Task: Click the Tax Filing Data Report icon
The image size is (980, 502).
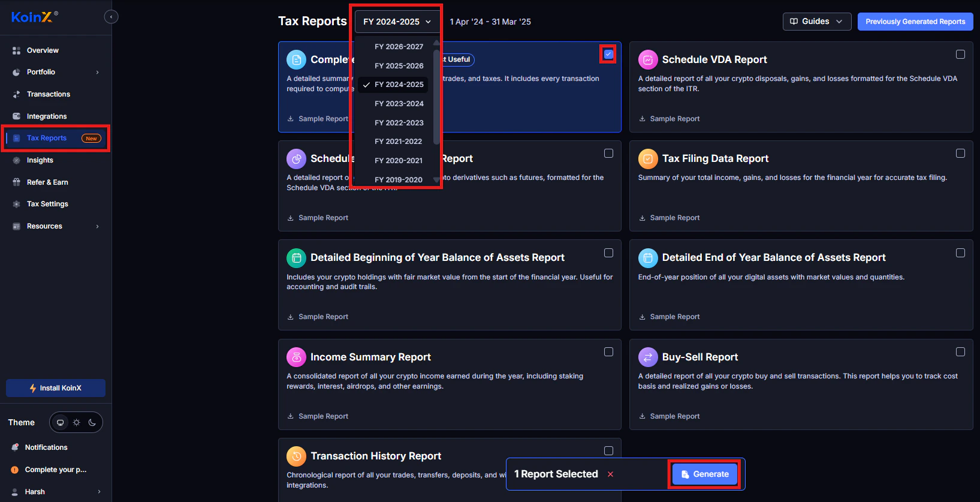Action: tap(648, 158)
